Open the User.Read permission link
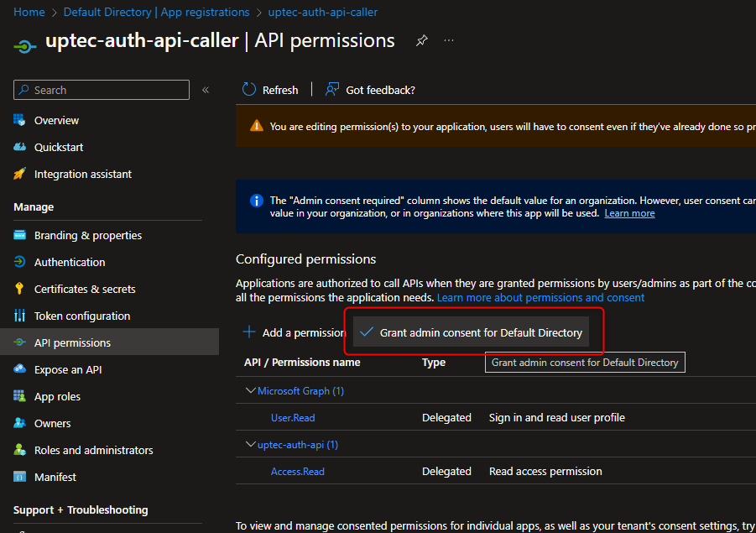The image size is (756, 533). point(293,417)
